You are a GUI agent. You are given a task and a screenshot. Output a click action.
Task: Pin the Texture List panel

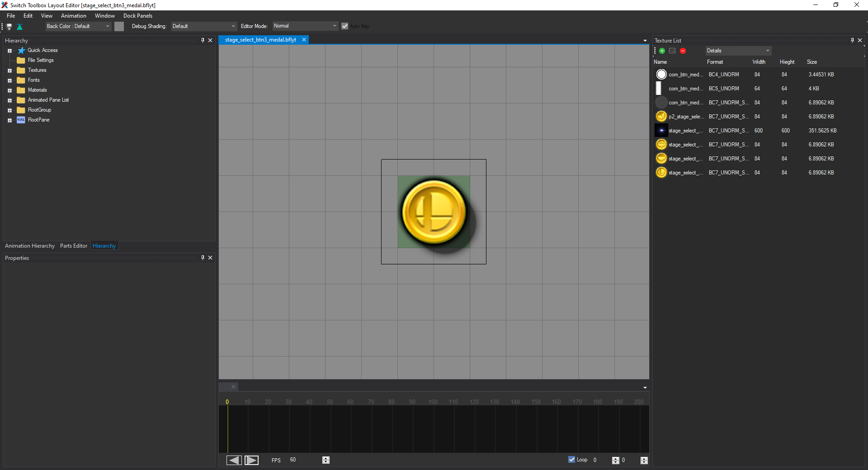(x=852, y=40)
